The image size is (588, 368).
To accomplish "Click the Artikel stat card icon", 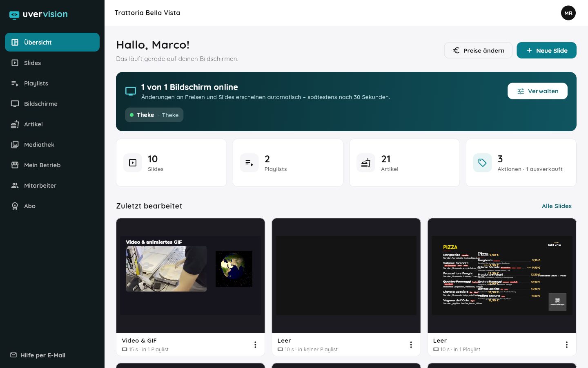I will pos(366,163).
